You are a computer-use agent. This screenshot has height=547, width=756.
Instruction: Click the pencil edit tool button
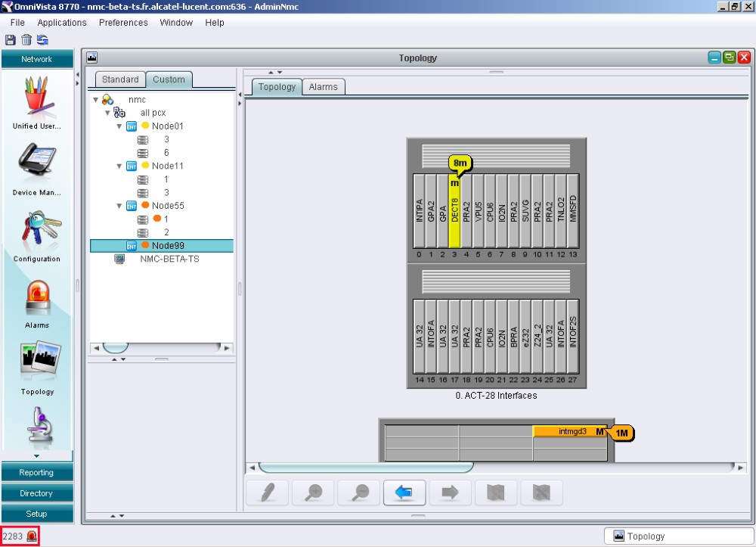coord(268,493)
